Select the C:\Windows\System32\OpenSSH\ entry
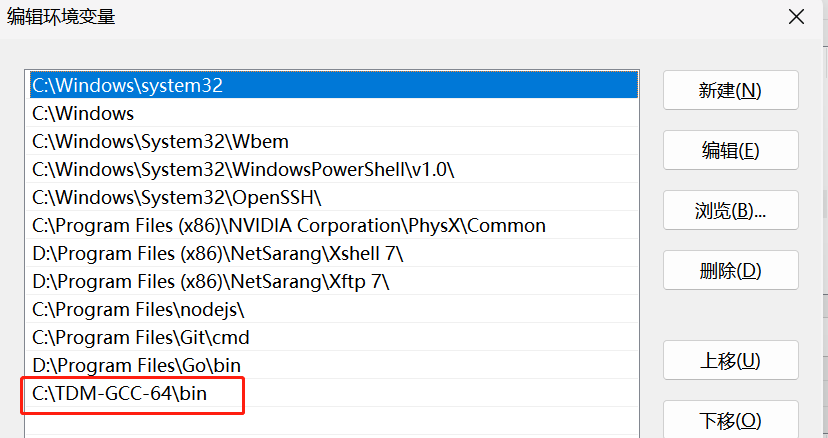 (x=334, y=197)
